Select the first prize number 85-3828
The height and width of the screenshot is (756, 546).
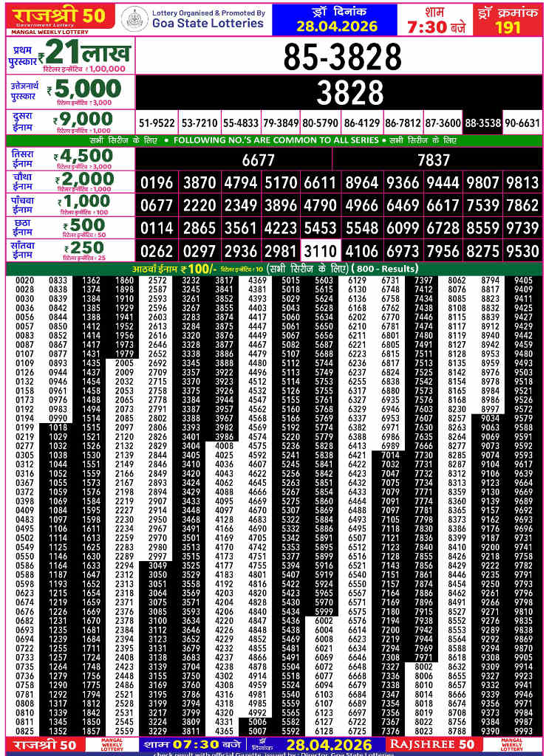point(342,56)
